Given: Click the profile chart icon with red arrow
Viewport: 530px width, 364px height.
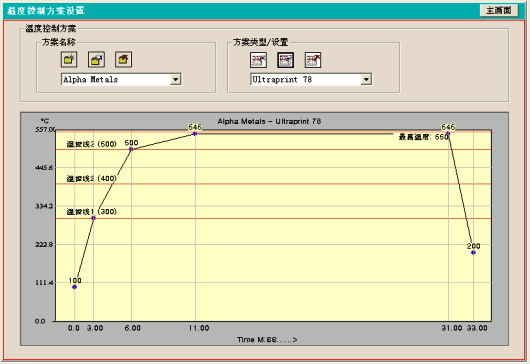Looking at the screenshot, I should click(x=313, y=60).
